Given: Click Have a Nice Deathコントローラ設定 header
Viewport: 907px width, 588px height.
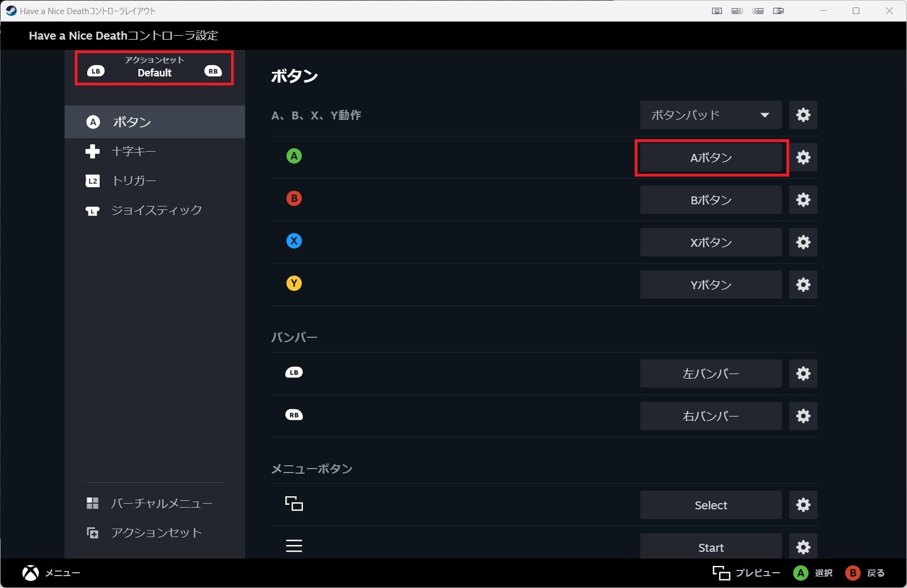Looking at the screenshot, I should (x=123, y=36).
